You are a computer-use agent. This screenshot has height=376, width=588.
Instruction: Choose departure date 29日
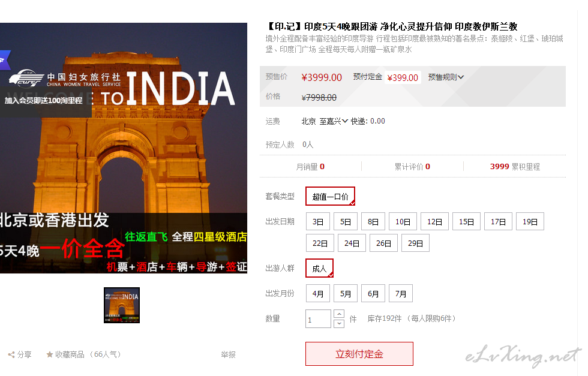coord(415,243)
